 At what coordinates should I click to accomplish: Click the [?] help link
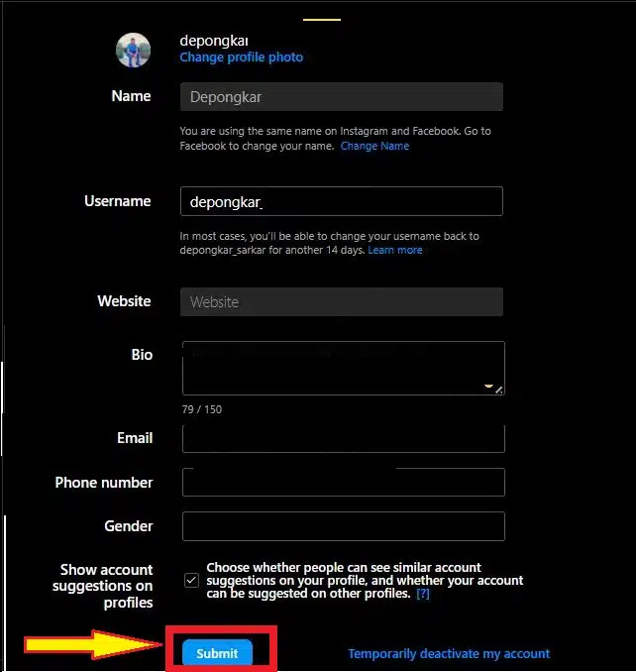tap(423, 594)
